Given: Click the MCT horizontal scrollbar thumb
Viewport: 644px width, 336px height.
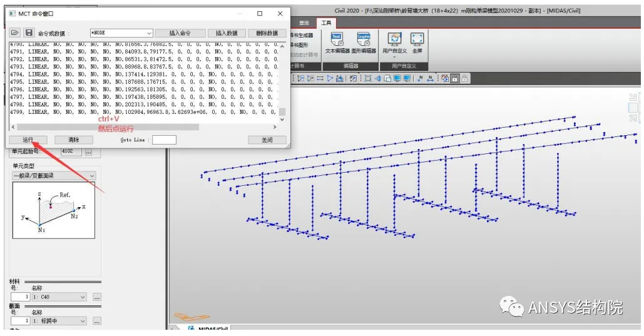Looking at the screenshot, I should click(108, 127).
